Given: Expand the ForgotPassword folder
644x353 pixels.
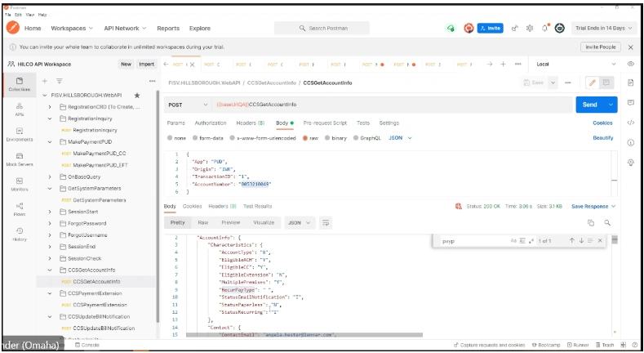Looking at the screenshot, I should 50,223.
